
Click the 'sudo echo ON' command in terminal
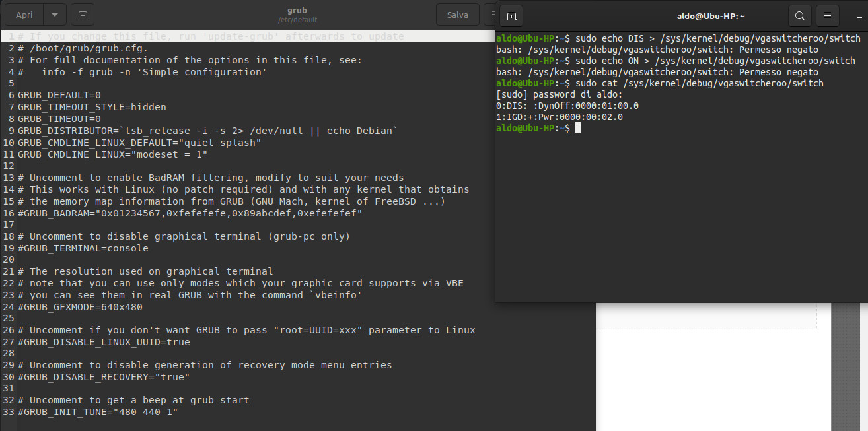pos(715,61)
